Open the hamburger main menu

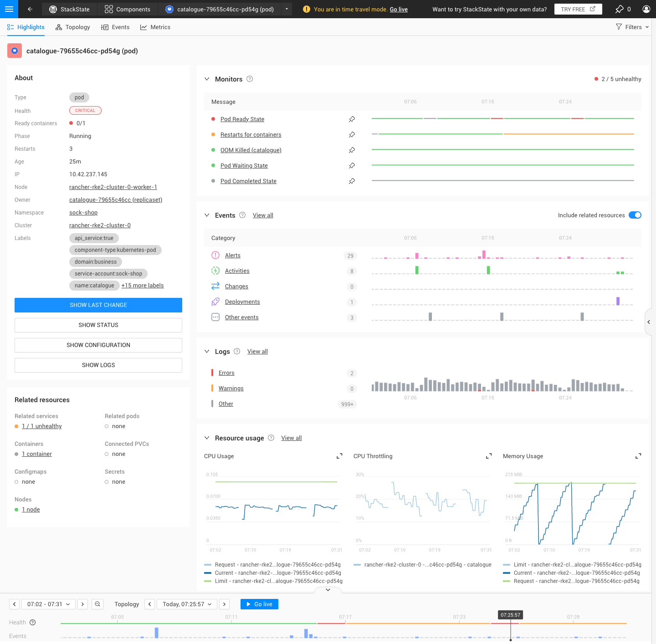(9, 9)
